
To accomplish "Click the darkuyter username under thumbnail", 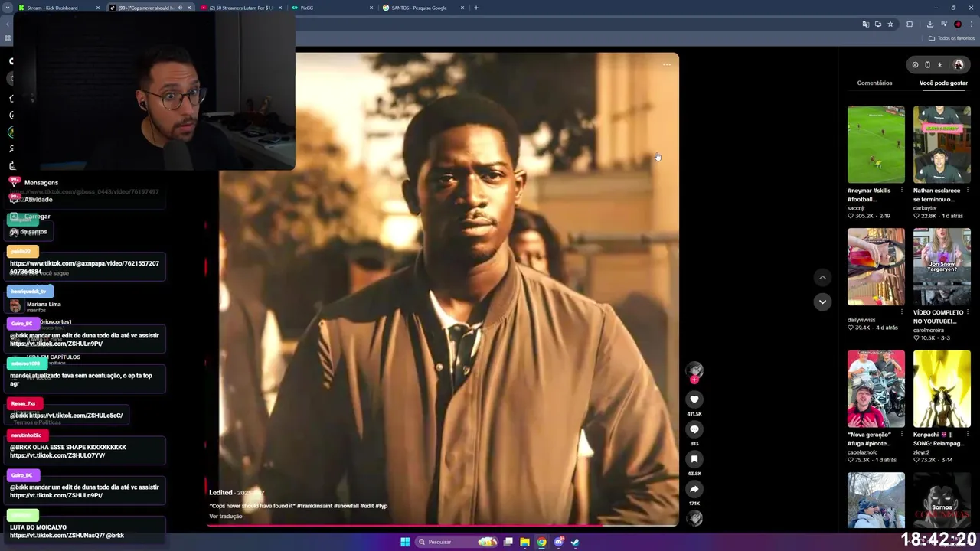I will tap(925, 208).
